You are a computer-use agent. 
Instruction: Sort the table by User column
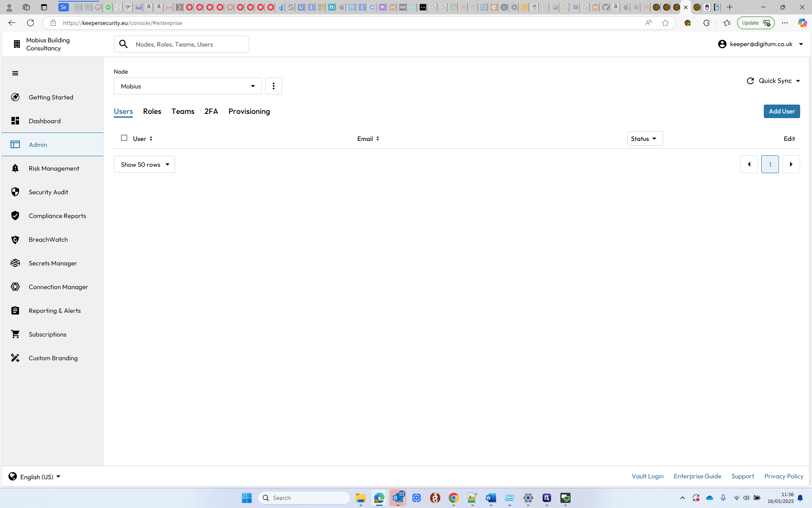(x=143, y=139)
